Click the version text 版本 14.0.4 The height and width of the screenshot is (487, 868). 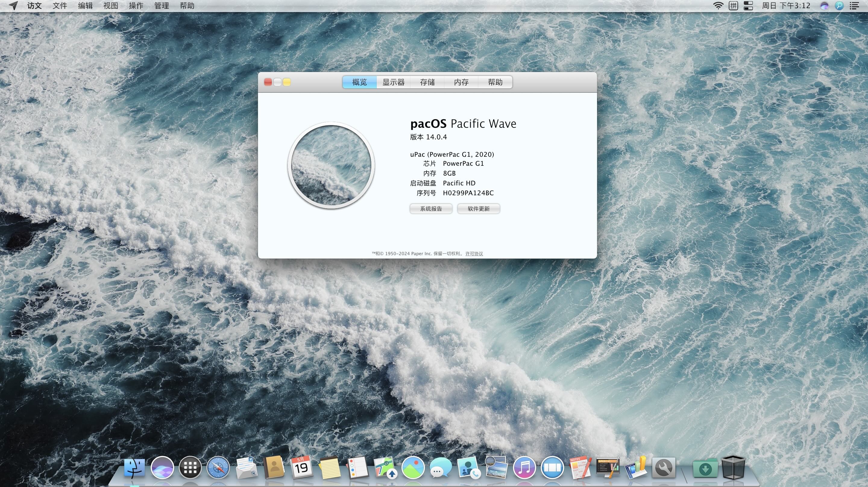(428, 137)
